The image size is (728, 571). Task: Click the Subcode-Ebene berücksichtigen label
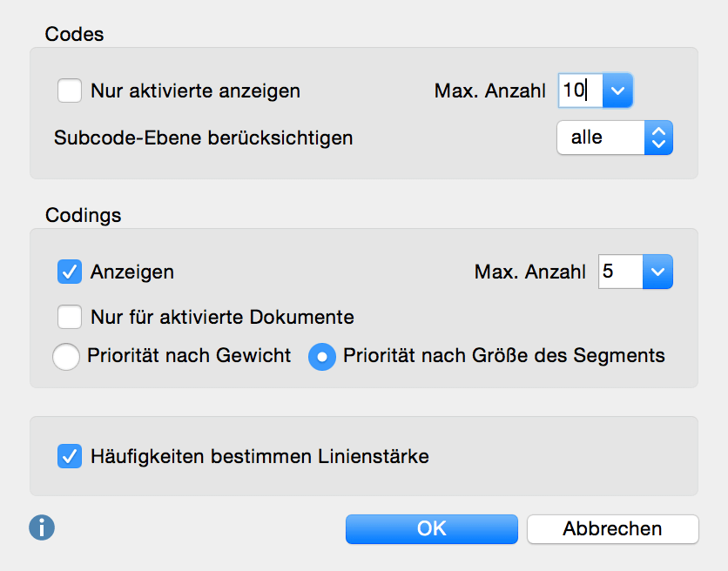coord(204,138)
